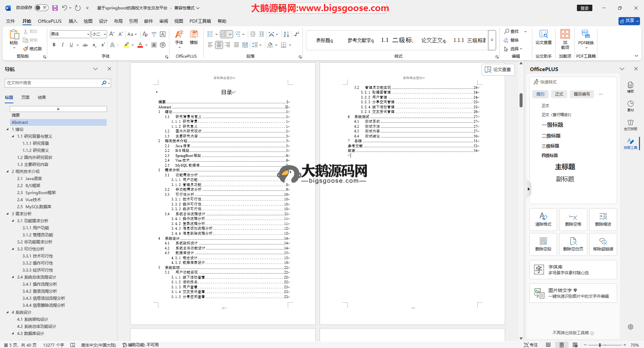Screen dimensions: 644x348
Task: Open the 插入 ribbon tab
Action: click(73, 21)
